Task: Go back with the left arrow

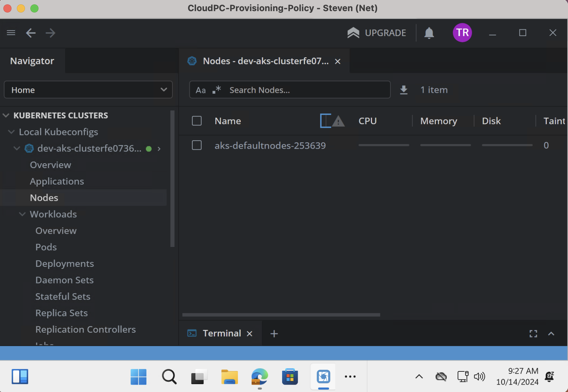Action: pos(31,33)
